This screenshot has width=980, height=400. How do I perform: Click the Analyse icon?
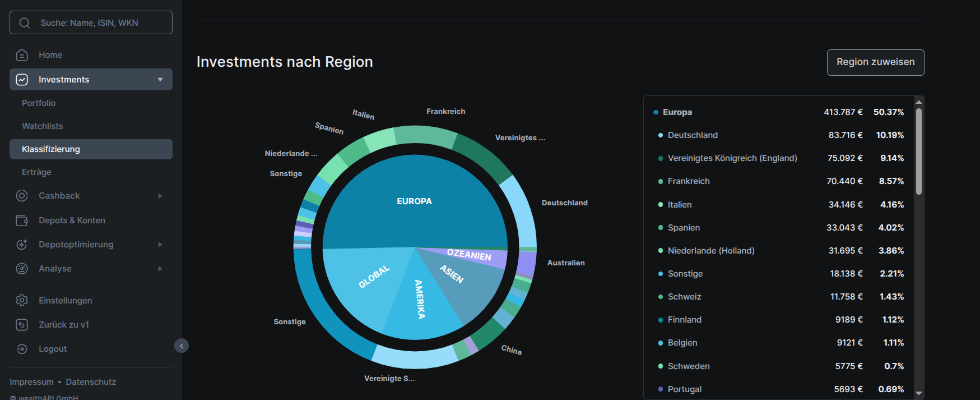[x=22, y=269]
